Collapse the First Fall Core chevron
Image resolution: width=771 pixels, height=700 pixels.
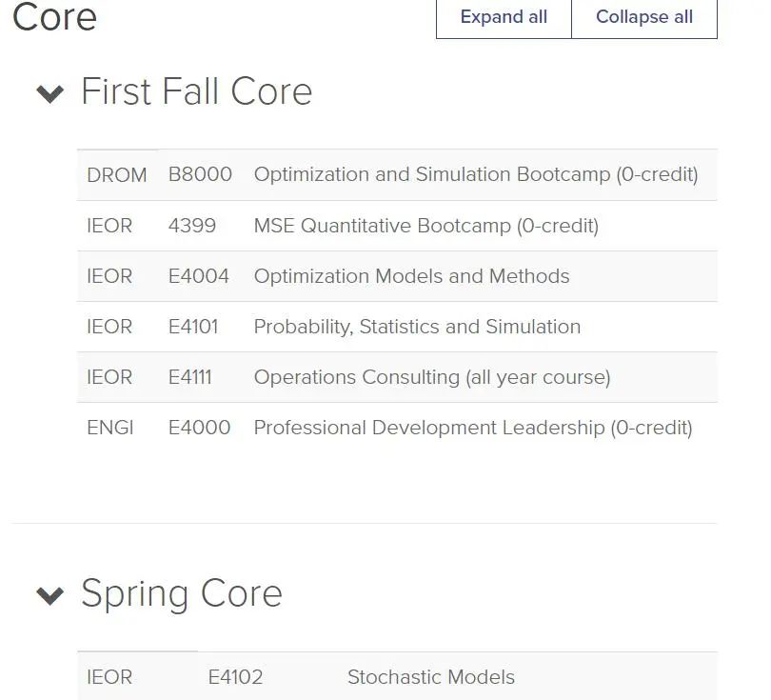click(x=50, y=93)
